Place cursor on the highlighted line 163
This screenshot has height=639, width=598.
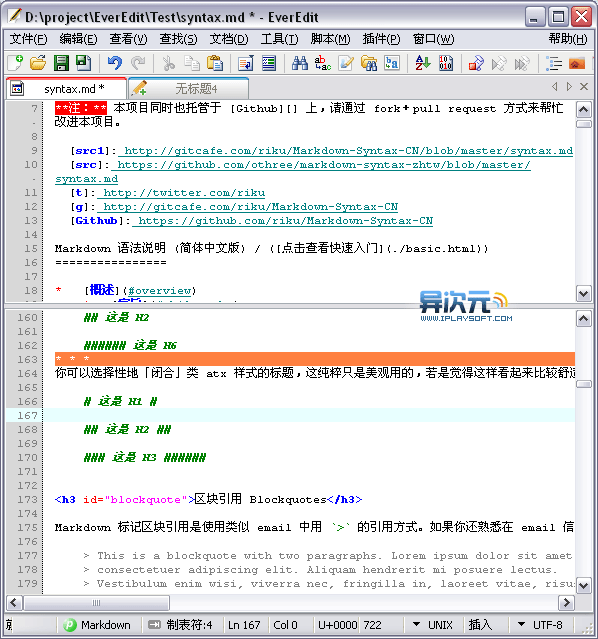point(315,359)
